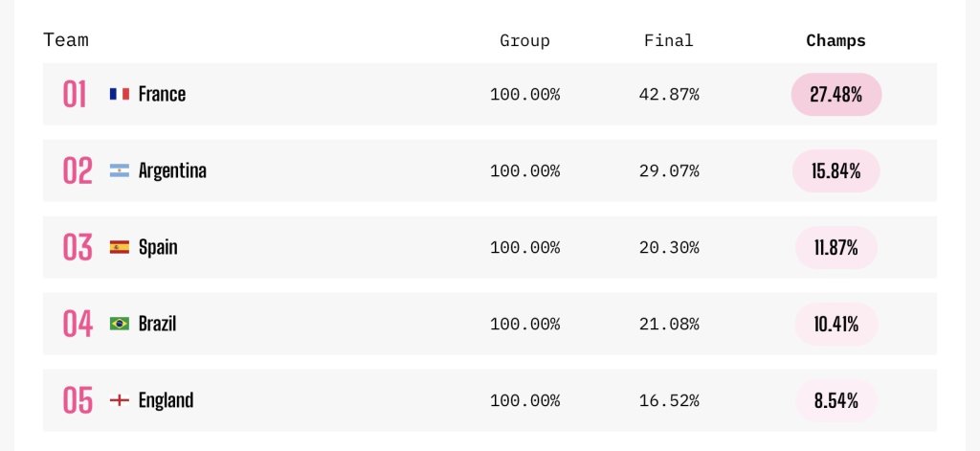Screen dimensions: 980x451
Task: Select the rank 03 number
Action: [78, 247]
